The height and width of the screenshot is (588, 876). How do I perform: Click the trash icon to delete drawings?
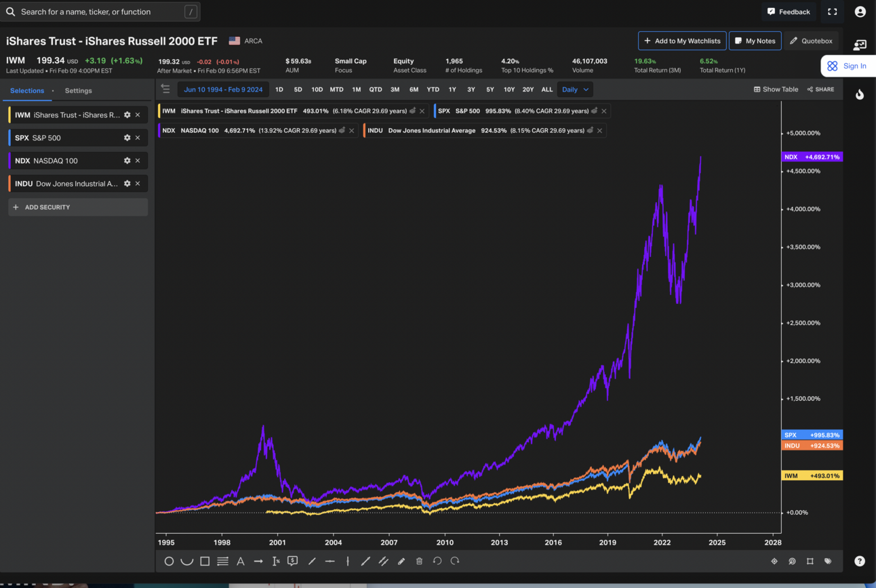(x=419, y=561)
